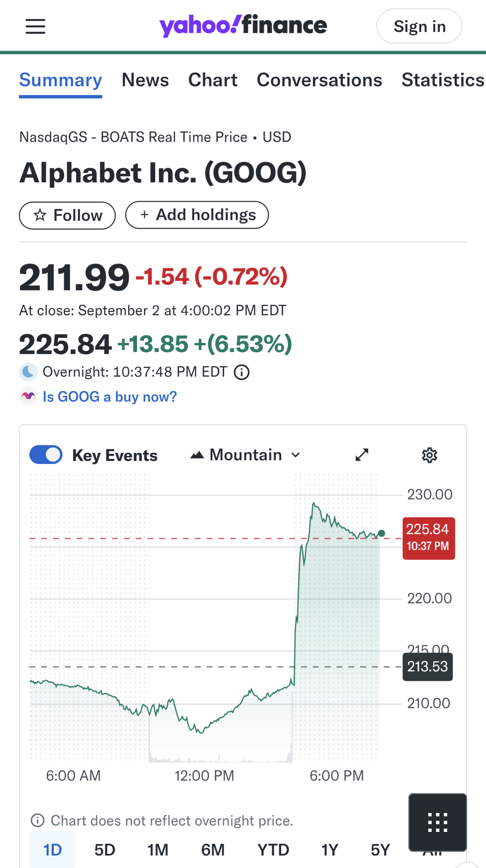Open the Conversations tab

tap(319, 80)
